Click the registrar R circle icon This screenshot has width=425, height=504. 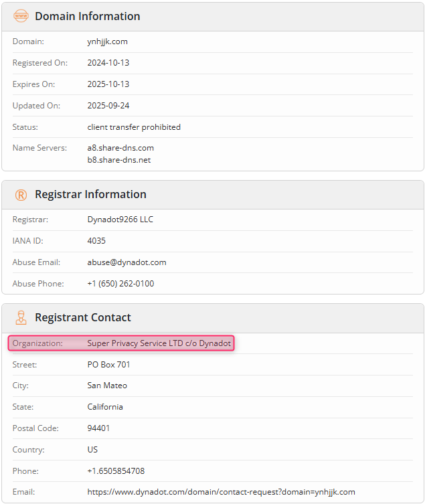pyautogui.click(x=21, y=195)
